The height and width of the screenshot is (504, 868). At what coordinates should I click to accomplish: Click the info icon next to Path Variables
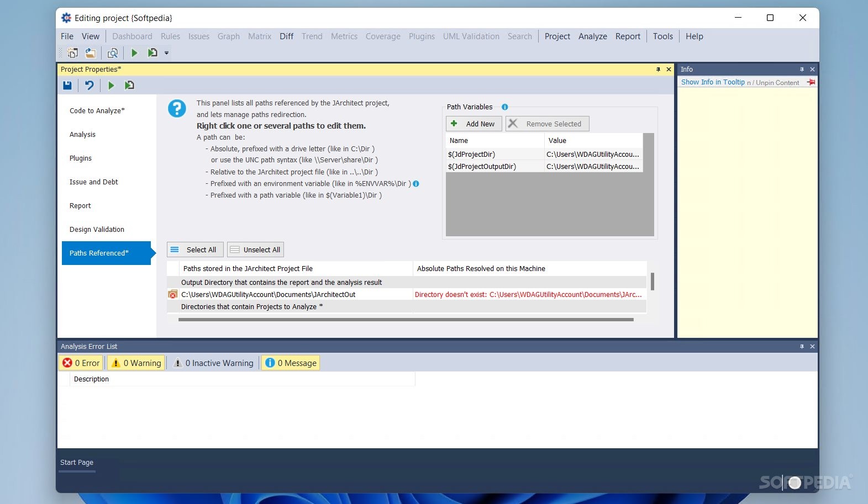[504, 107]
